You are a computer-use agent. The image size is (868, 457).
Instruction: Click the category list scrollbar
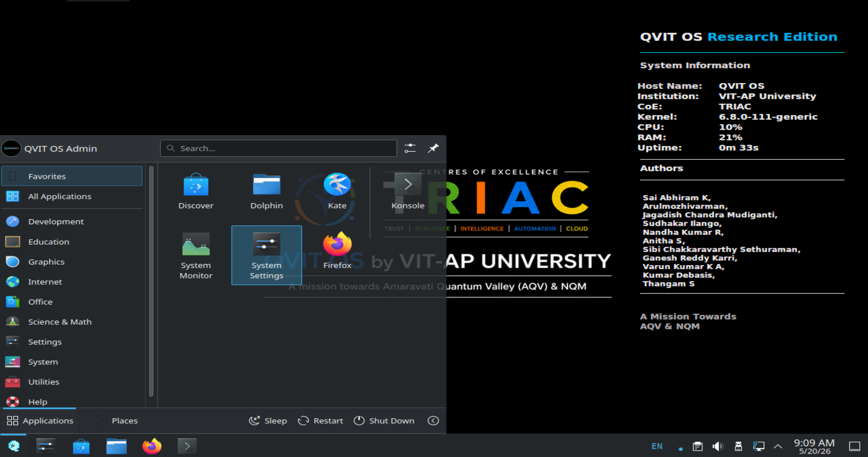(x=151, y=282)
